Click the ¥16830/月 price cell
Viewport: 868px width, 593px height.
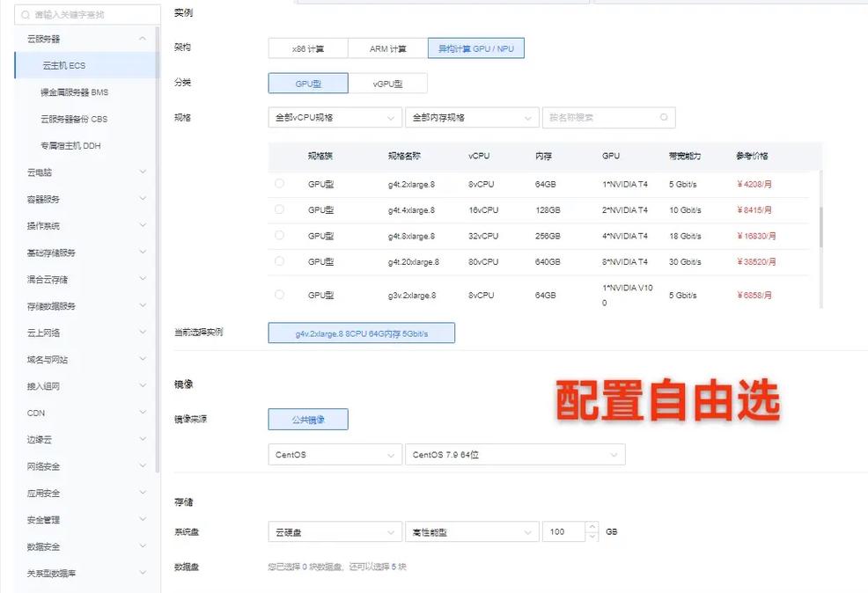(x=756, y=236)
